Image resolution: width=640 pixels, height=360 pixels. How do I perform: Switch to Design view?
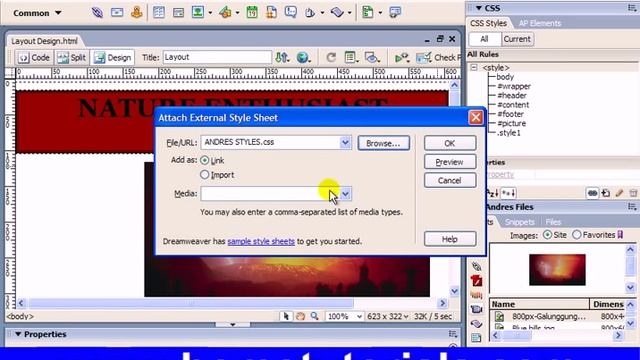point(112,58)
